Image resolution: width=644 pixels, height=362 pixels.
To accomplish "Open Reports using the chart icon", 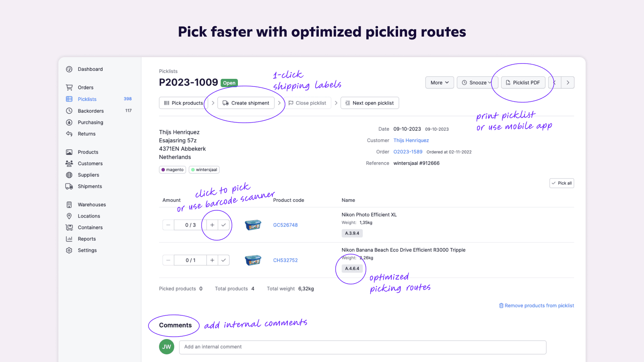I will [x=69, y=239].
